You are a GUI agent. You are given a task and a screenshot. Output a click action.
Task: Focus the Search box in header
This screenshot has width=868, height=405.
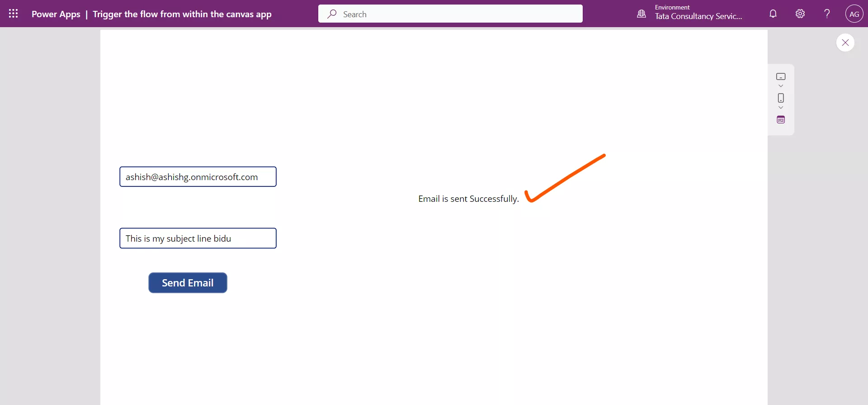(x=450, y=14)
